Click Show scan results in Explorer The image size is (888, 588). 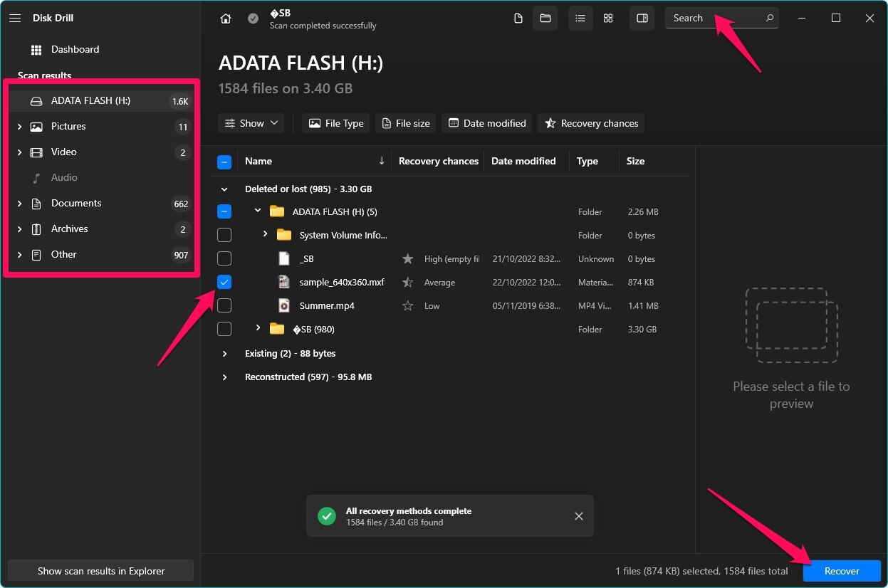pos(101,571)
